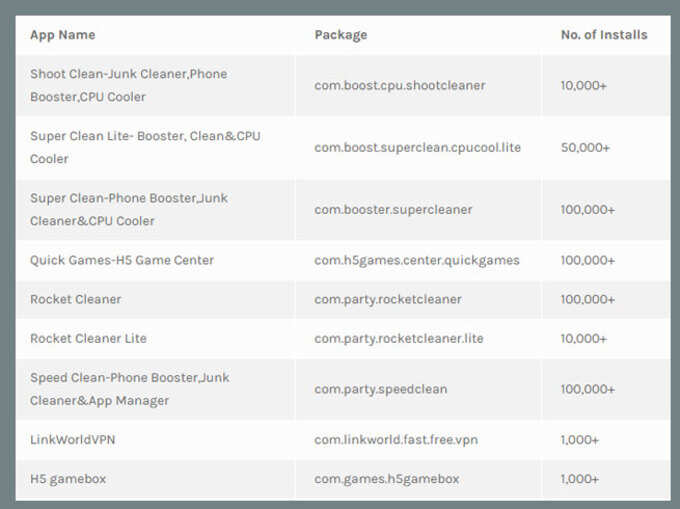Click the No. of Installs header
The width and height of the screenshot is (680, 509).
point(604,35)
